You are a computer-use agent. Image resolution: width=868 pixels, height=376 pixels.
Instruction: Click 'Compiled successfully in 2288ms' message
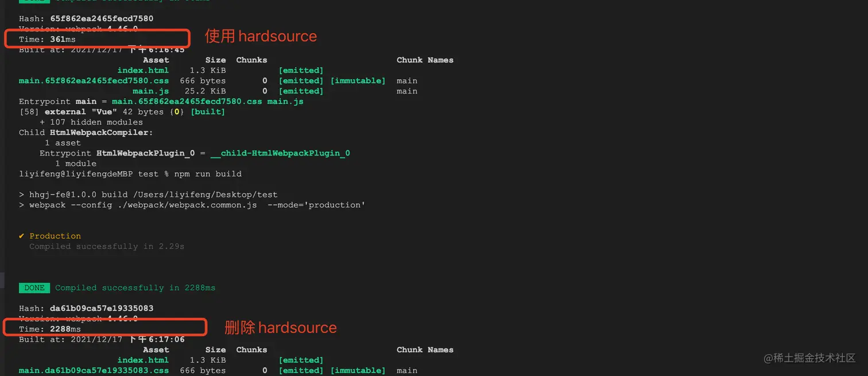pyautogui.click(x=135, y=287)
